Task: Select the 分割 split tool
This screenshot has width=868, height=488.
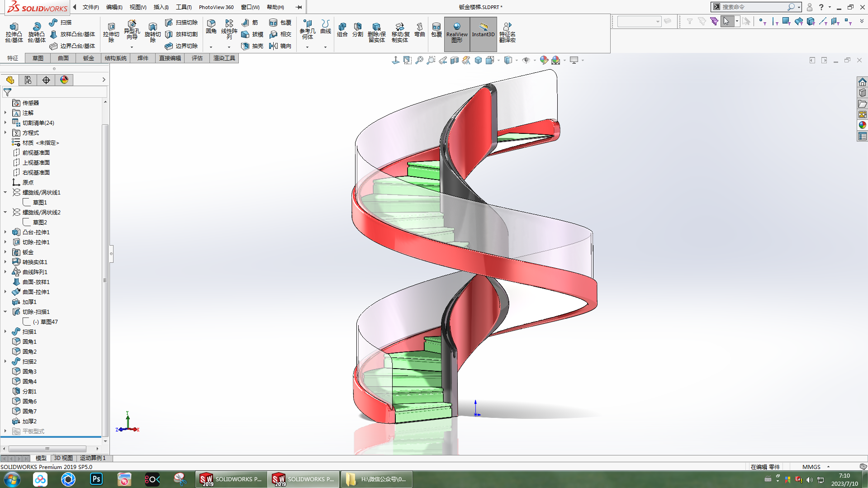Action: (358, 30)
